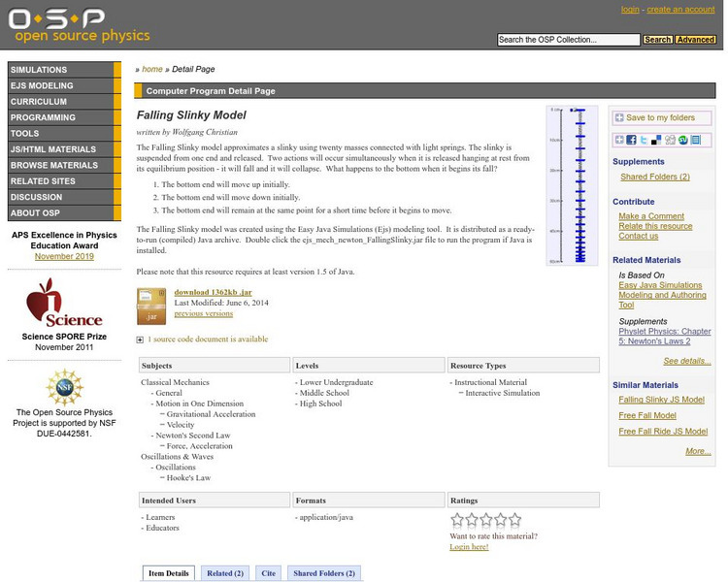The width and height of the screenshot is (728, 582).
Task: Expand the source code document plus box
Action: (x=140, y=339)
